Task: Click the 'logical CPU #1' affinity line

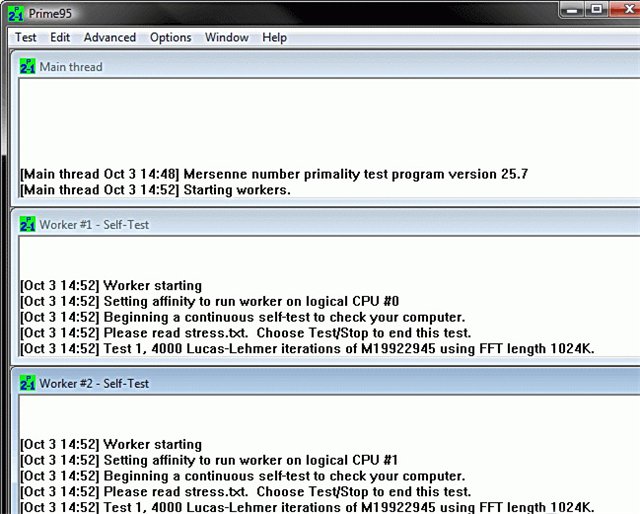Action: [x=209, y=460]
